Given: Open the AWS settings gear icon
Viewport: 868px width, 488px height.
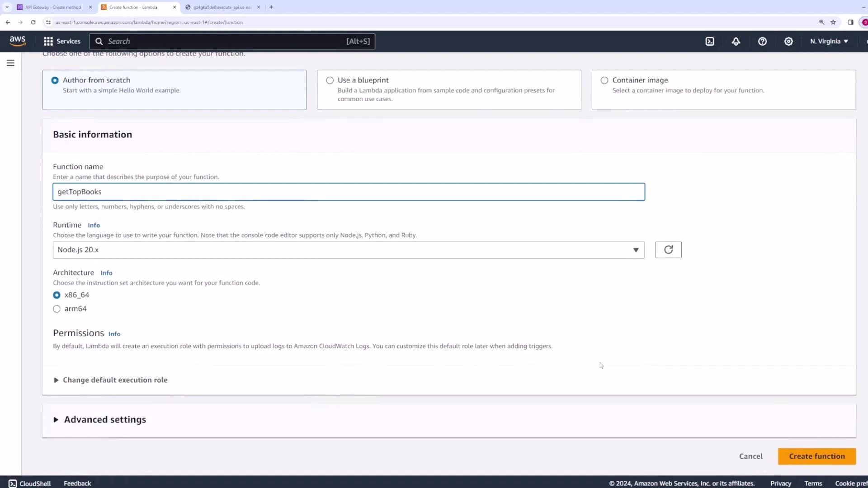Looking at the screenshot, I should click(x=788, y=41).
